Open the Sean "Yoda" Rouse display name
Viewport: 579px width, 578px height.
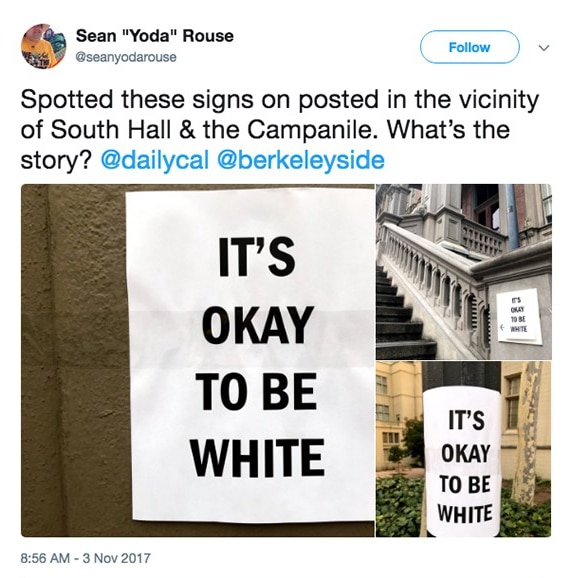(x=155, y=36)
